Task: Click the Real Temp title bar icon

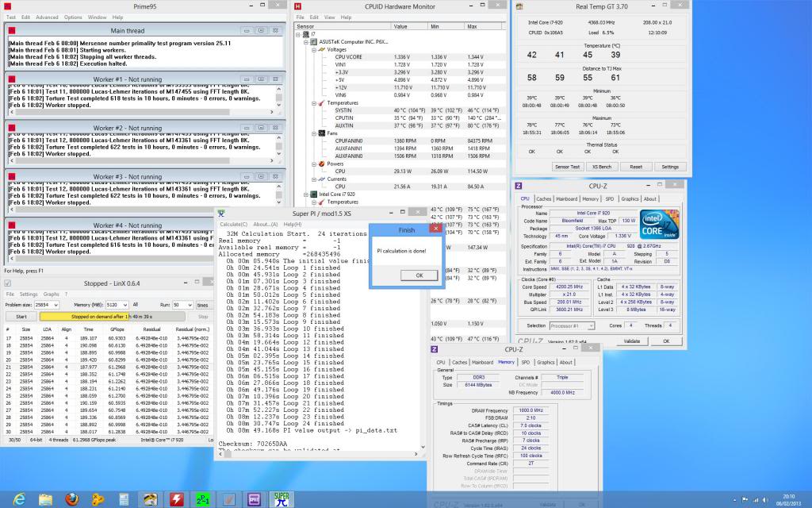Action: point(519,6)
